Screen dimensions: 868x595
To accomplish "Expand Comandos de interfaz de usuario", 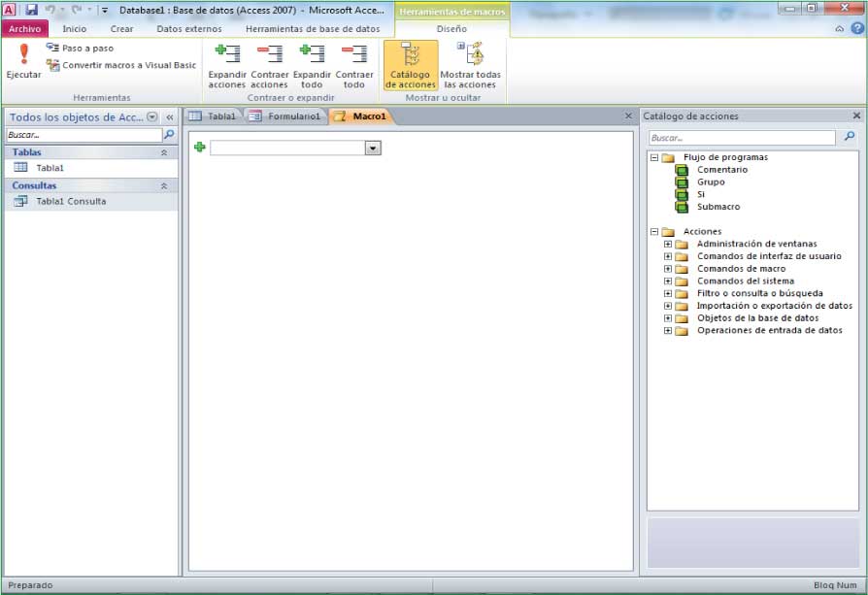I will point(668,256).
